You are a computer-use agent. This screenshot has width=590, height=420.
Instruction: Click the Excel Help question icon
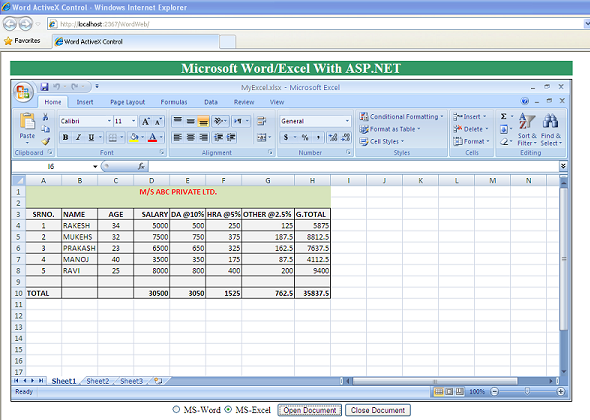(x=525, y=101)
